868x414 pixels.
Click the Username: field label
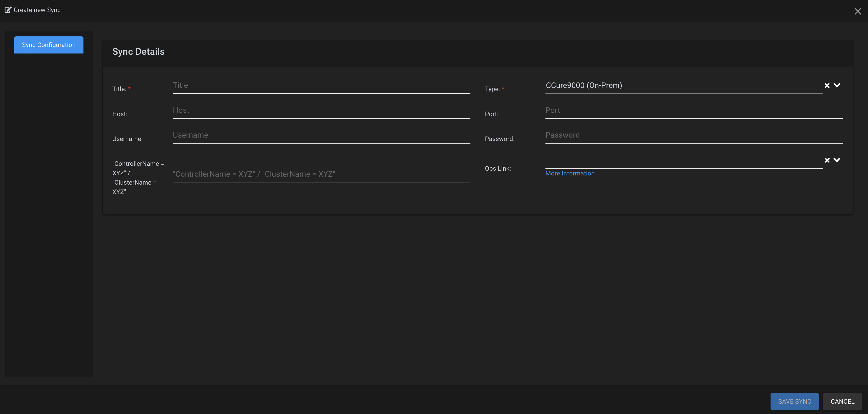tap(127, 139)
